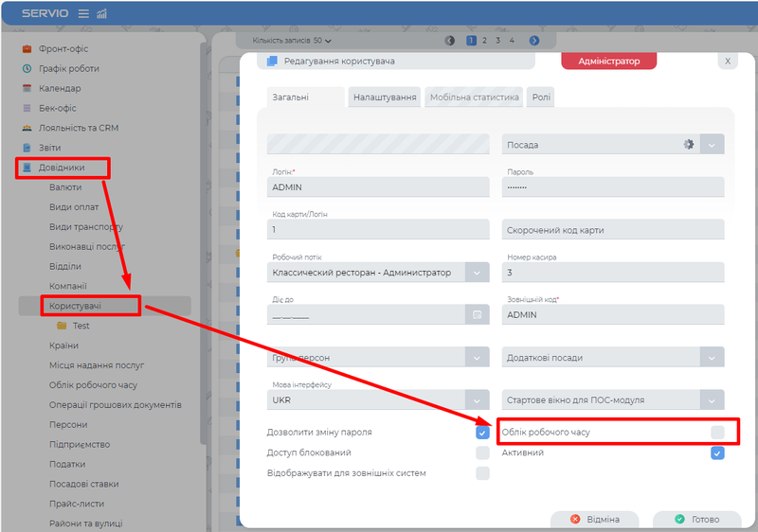
Task: Click the Графік роботи clock icon
Action: coord(27,68)
